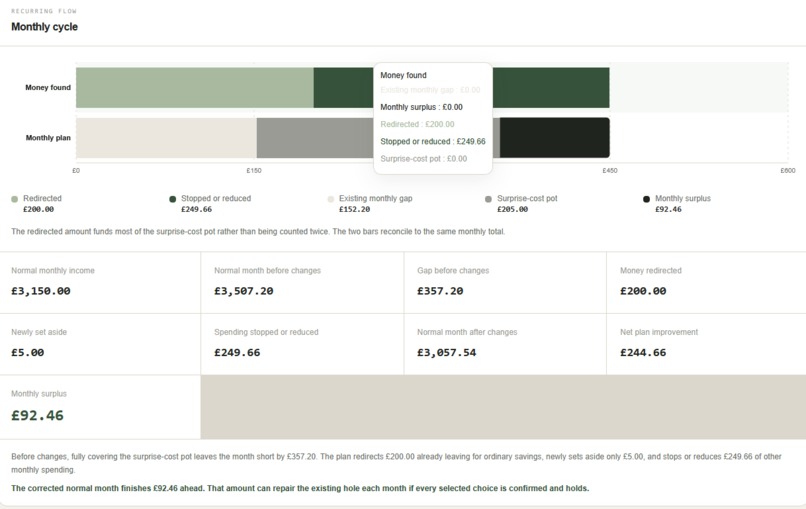
Task: Click the beige Existing monthly gap segment
Action: point(167,138)
